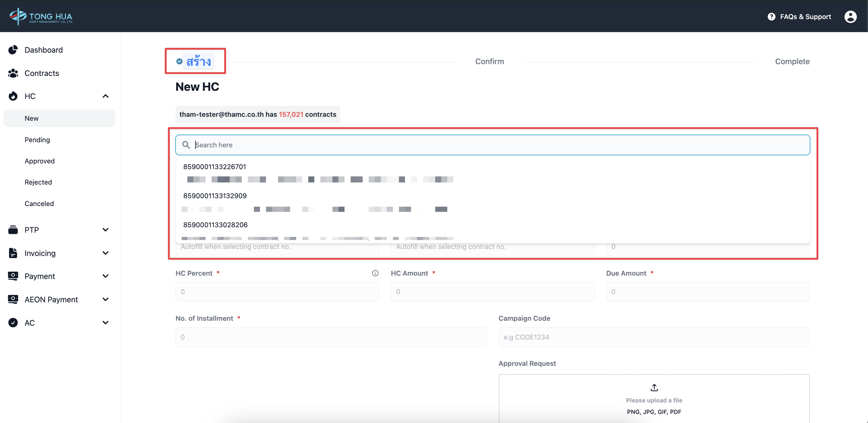Click the Invoicing document icon
The image size is (868, 423).
13,253
